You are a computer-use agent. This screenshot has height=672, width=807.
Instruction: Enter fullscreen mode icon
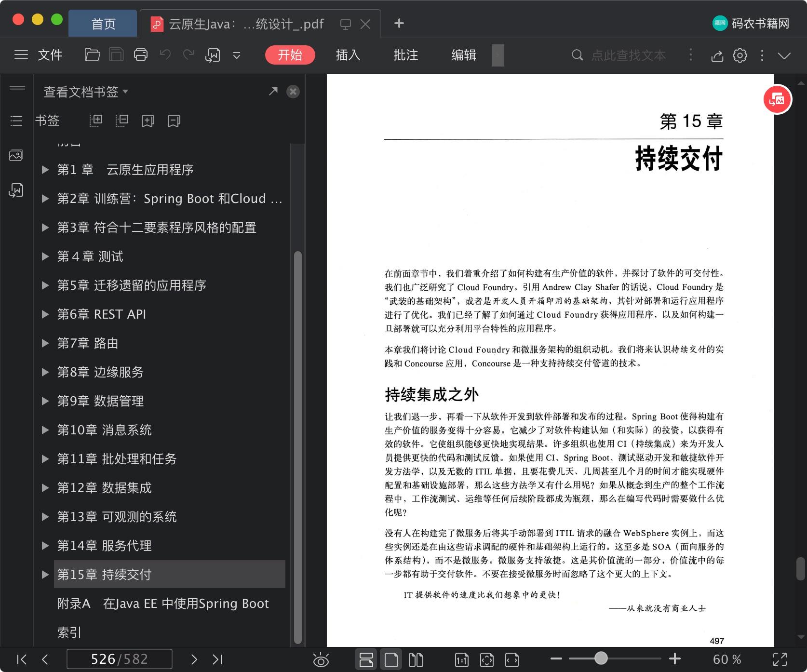click(x=780, y=659)
